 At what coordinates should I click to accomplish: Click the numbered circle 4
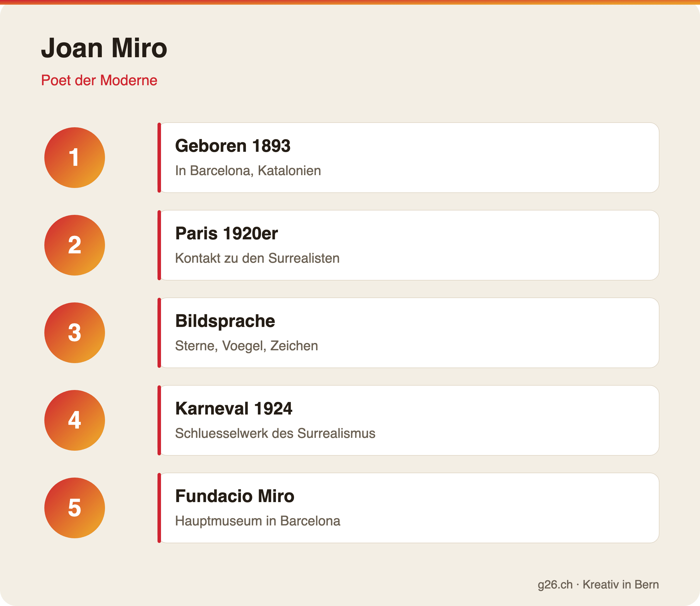point(75,420)
